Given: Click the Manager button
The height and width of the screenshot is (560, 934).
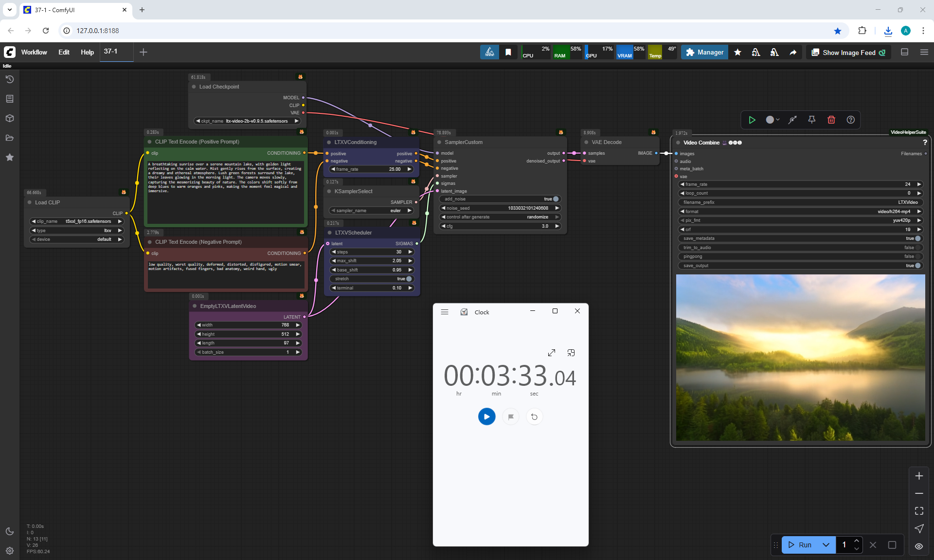Looking at the screenshot, I should pyautogui.click(x=704, y=53).
